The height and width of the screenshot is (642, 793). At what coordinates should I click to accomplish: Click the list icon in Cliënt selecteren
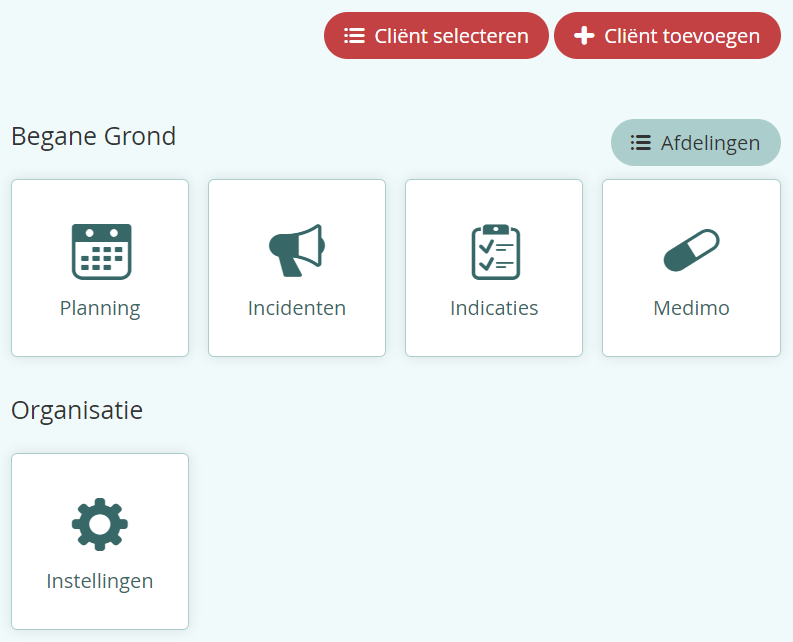coord(354,36)
